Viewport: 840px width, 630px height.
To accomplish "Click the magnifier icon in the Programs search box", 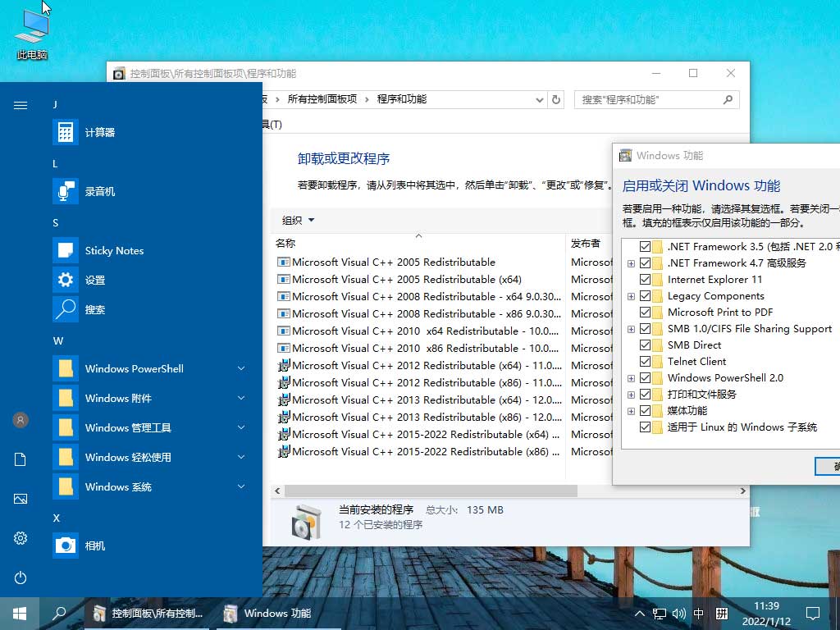I will (x=728, y=99).
